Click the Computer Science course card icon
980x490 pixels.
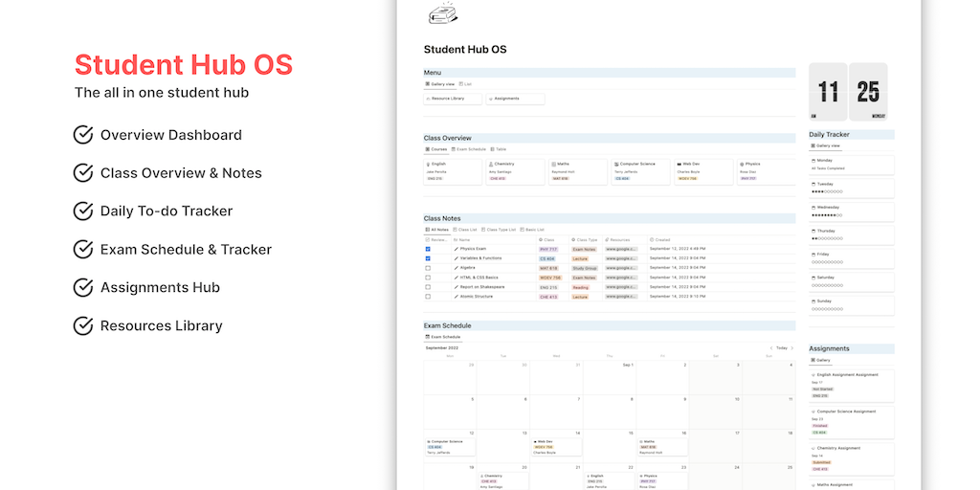click(614, 164)
